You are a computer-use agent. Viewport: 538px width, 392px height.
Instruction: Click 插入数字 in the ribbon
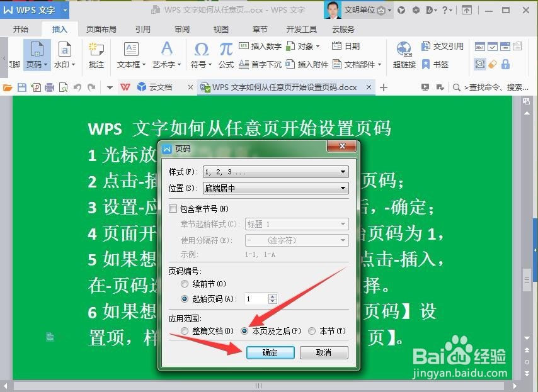click(x=260, y=46)
